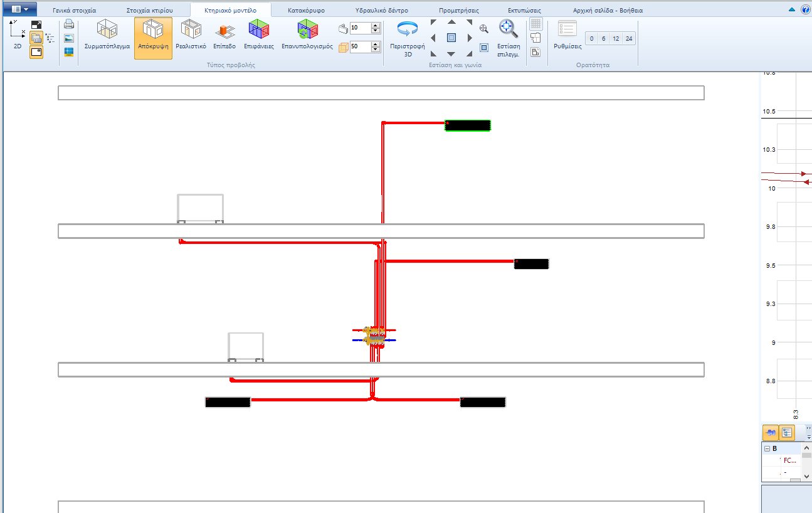
Task: Click Εστίαση επιλεγμ. to zoom to selection
Action: pos(507,38)
